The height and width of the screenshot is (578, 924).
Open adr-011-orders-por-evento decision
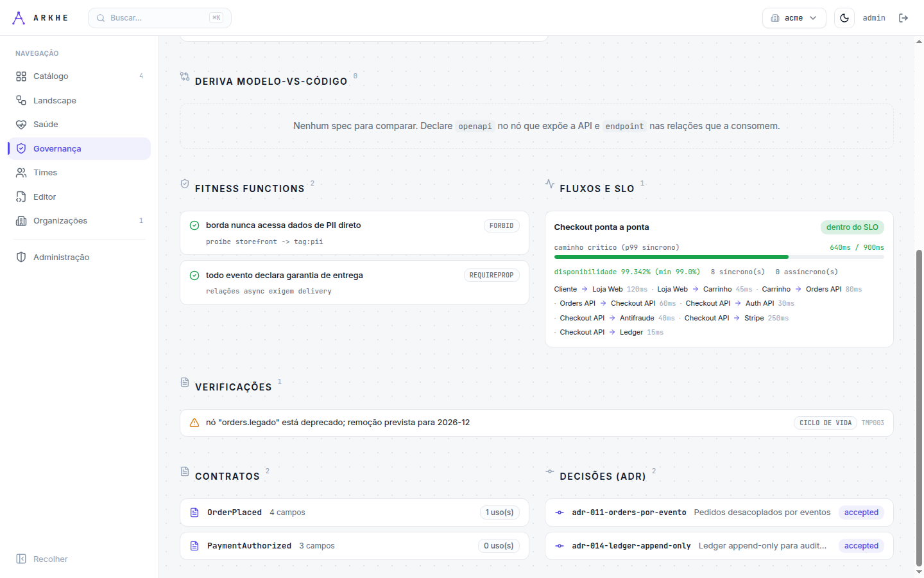point(719,512)
